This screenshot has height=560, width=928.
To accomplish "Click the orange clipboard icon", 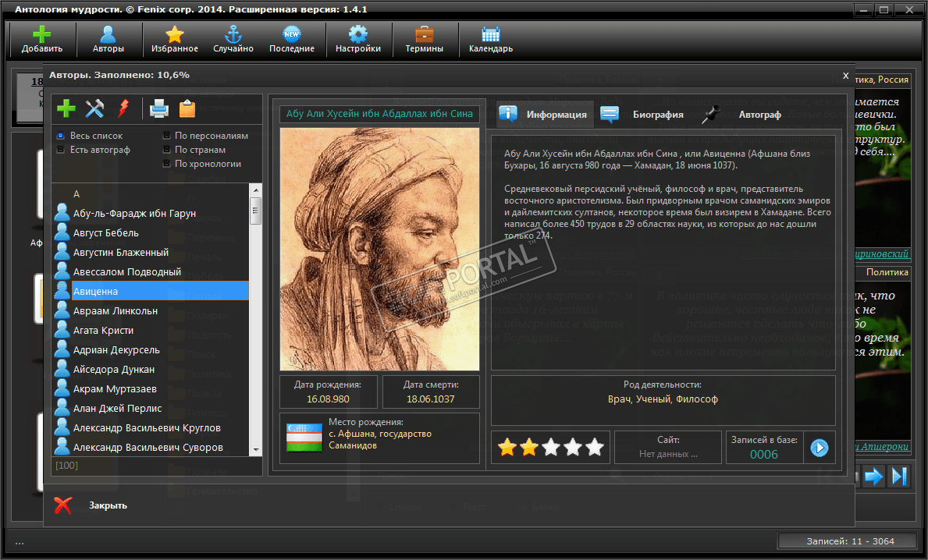I will (x=187, y=108).
